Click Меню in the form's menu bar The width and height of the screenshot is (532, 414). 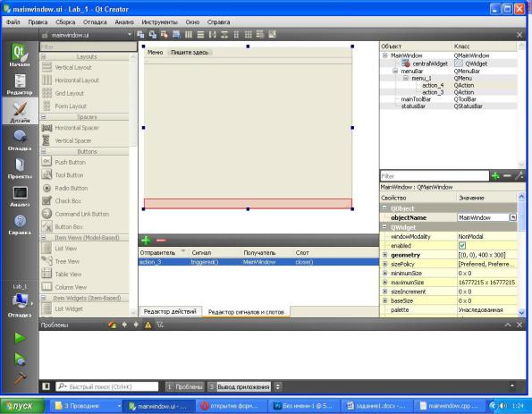[155, 52]
